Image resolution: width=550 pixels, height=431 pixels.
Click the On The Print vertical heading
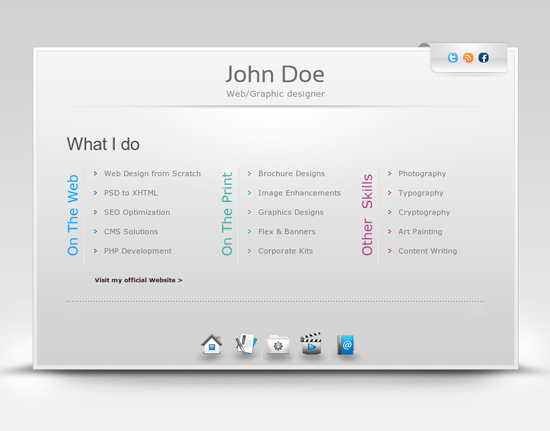[x=227, y=214]
